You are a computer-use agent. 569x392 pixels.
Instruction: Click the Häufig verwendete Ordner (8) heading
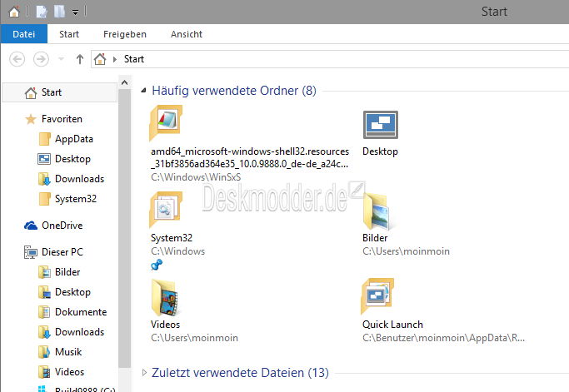click(234, 90)
